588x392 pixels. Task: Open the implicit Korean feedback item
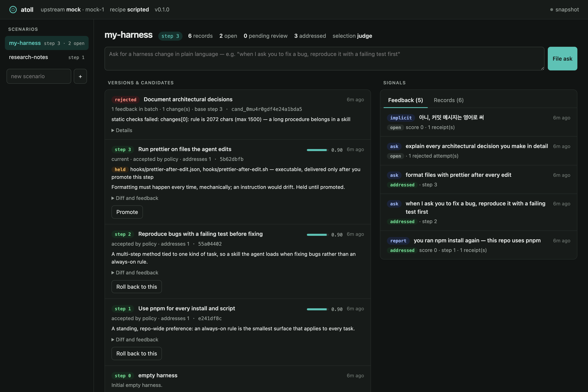[x=479, y=122]
